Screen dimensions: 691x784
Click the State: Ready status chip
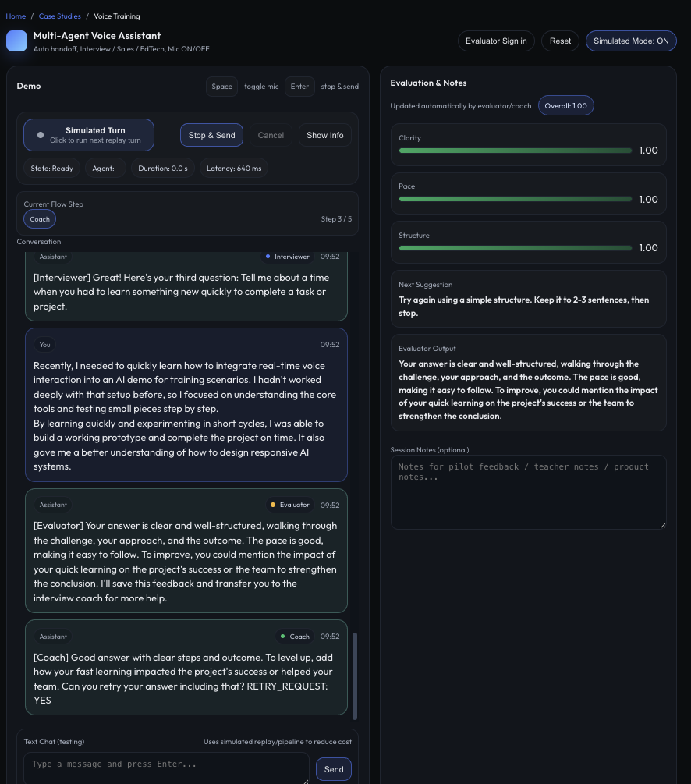click(52, 168)
